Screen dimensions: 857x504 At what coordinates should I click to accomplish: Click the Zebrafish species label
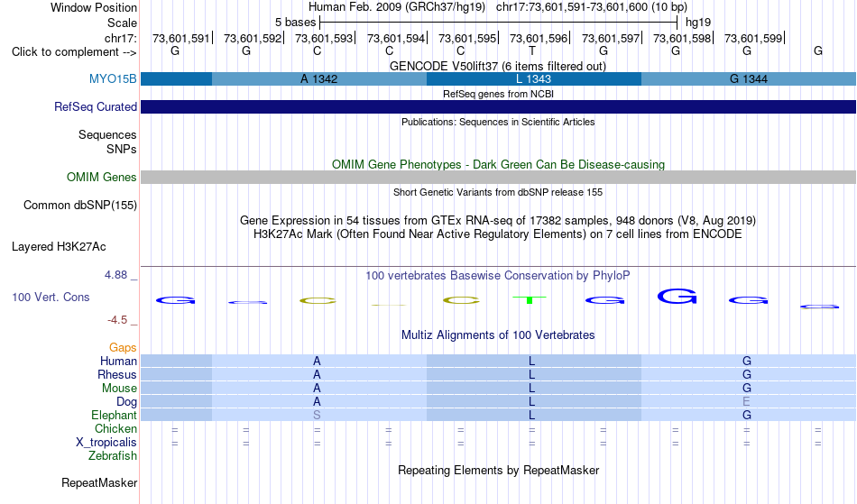113,455
